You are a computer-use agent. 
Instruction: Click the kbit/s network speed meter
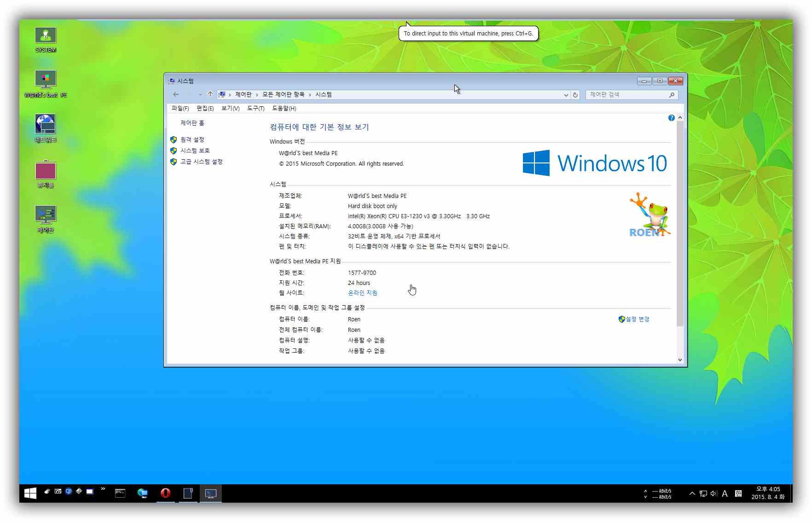tap(657, 493)
